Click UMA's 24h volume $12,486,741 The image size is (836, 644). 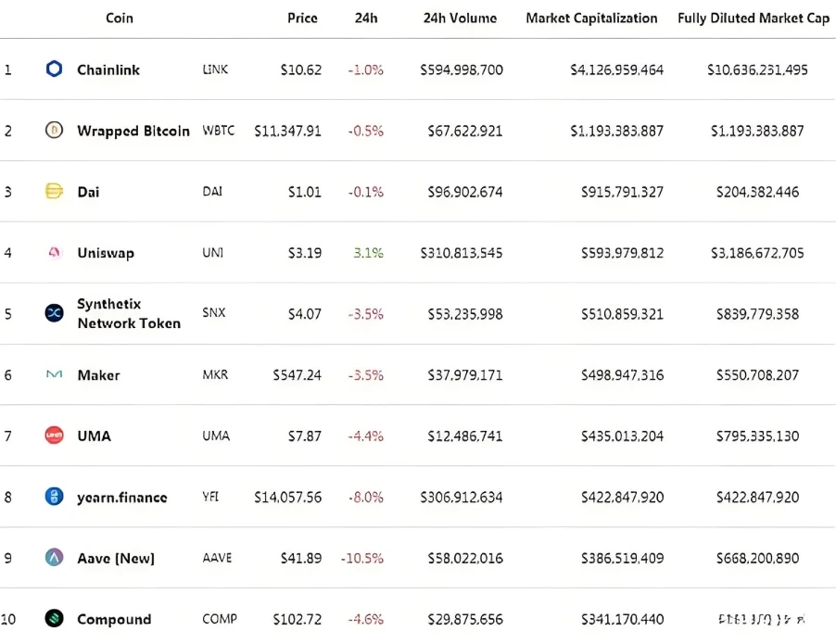click(465, 436)
